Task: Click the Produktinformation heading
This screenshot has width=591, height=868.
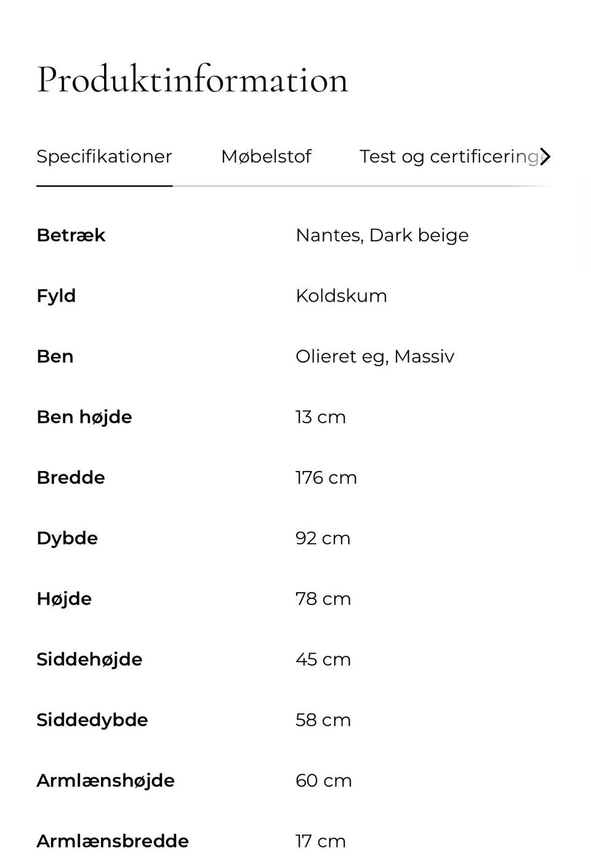Action: click(x=192, y=79)
